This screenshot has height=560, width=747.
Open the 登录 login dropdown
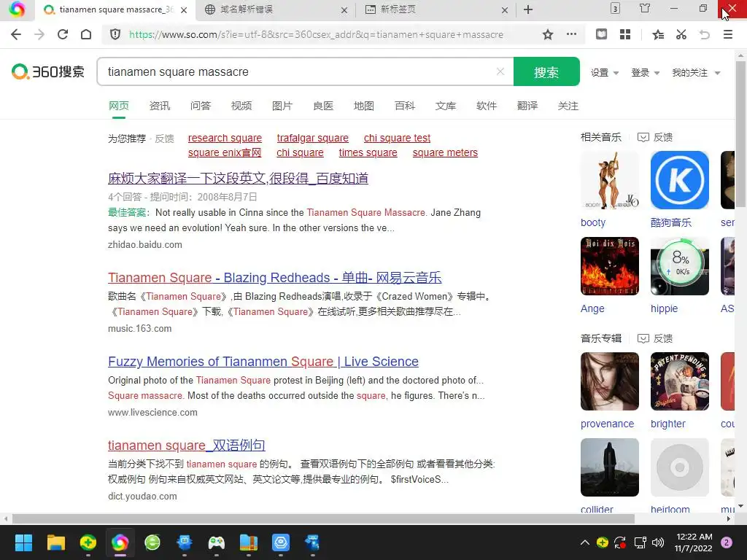[x=645, y=72]
